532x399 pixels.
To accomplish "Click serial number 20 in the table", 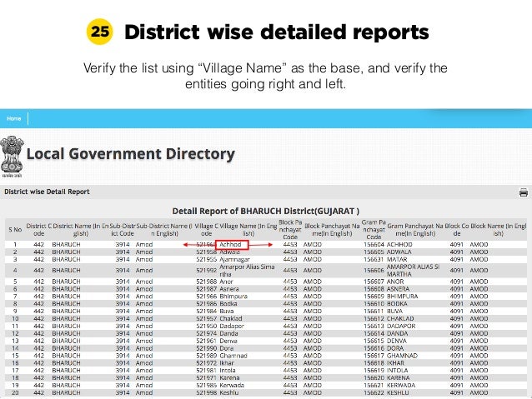I will pyautogui.click(x=15, y=393).
